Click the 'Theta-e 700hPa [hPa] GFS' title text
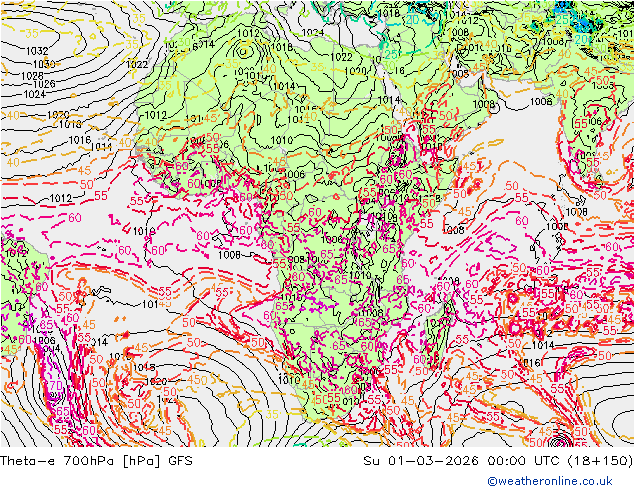Screen dimensions: 634x490 (96, 461)
